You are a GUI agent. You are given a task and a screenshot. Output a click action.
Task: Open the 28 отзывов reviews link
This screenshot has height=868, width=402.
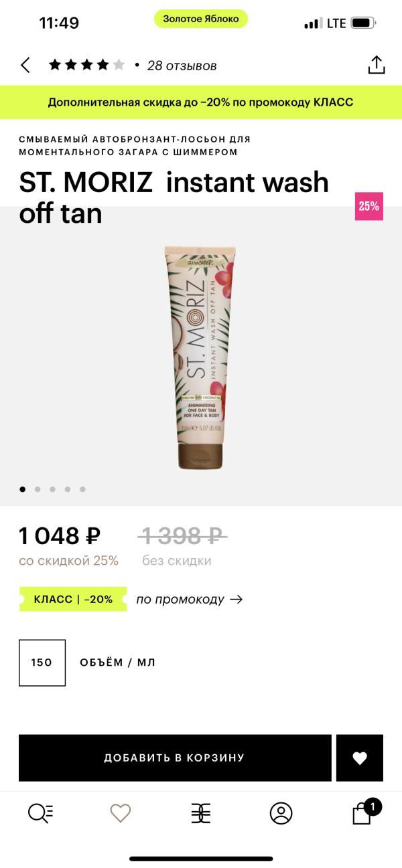tap(182, 66)
